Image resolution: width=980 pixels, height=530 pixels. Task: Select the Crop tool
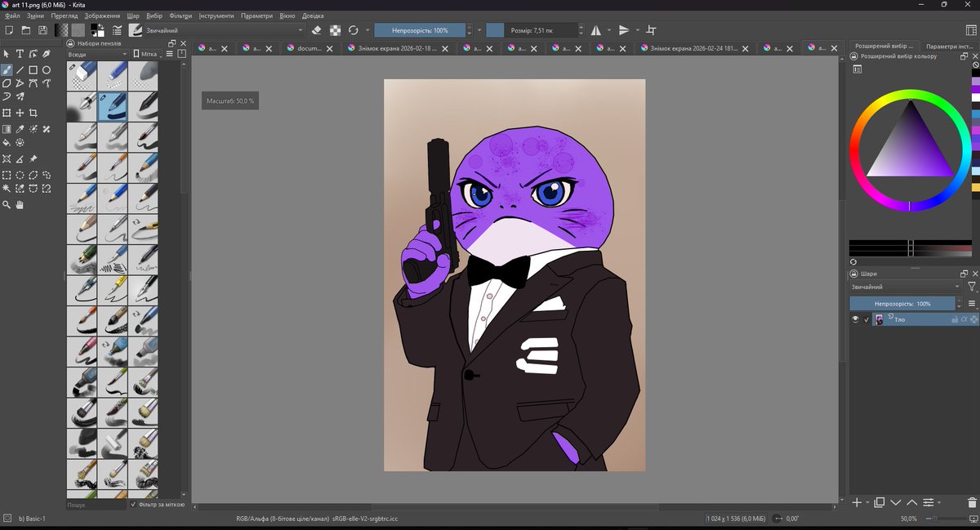coord(33,113)
